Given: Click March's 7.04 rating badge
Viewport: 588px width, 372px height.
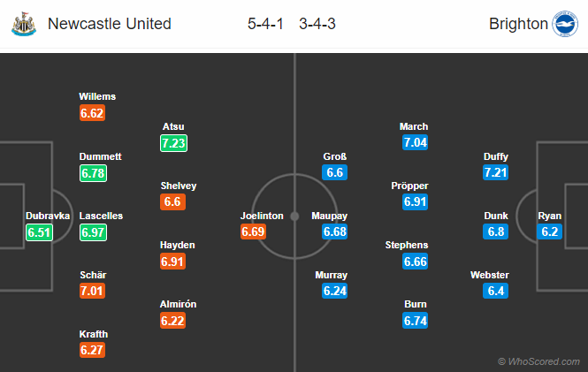Looking at the screenshot, I should (415, 142).
